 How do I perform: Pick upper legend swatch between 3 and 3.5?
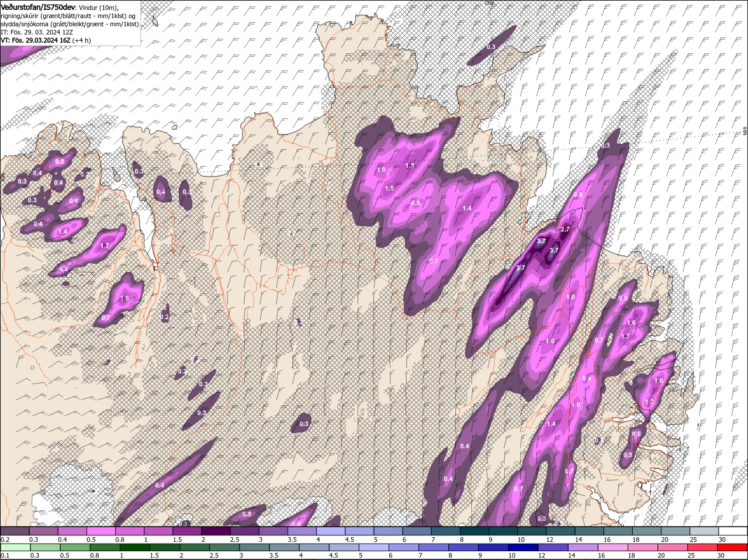coord(272,531)
